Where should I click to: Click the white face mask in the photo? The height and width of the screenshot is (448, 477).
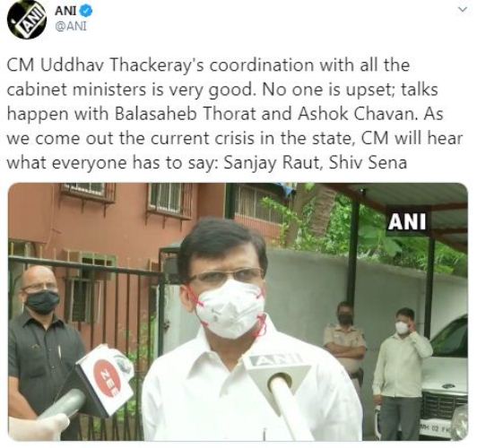tap(230, 309)
